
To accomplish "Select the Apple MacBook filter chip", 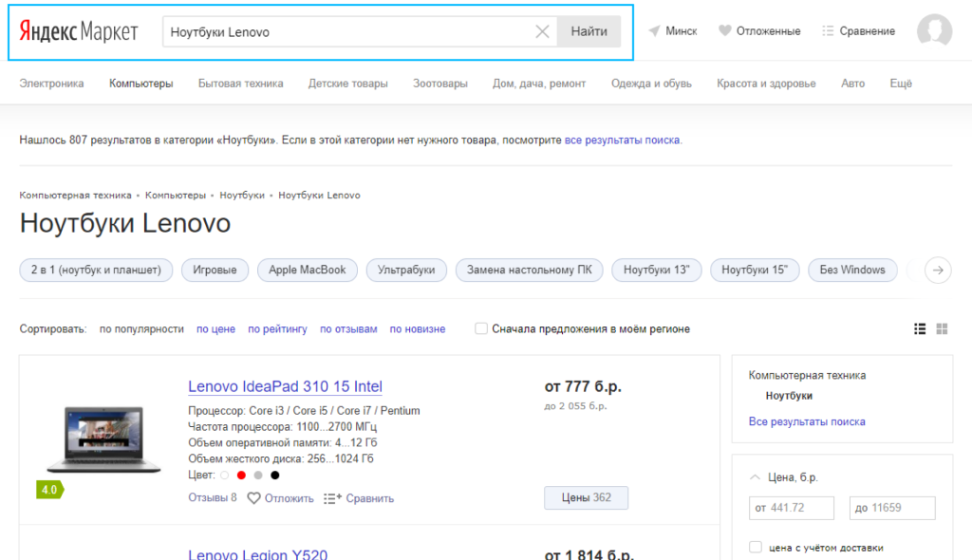I will click(307, 270).
